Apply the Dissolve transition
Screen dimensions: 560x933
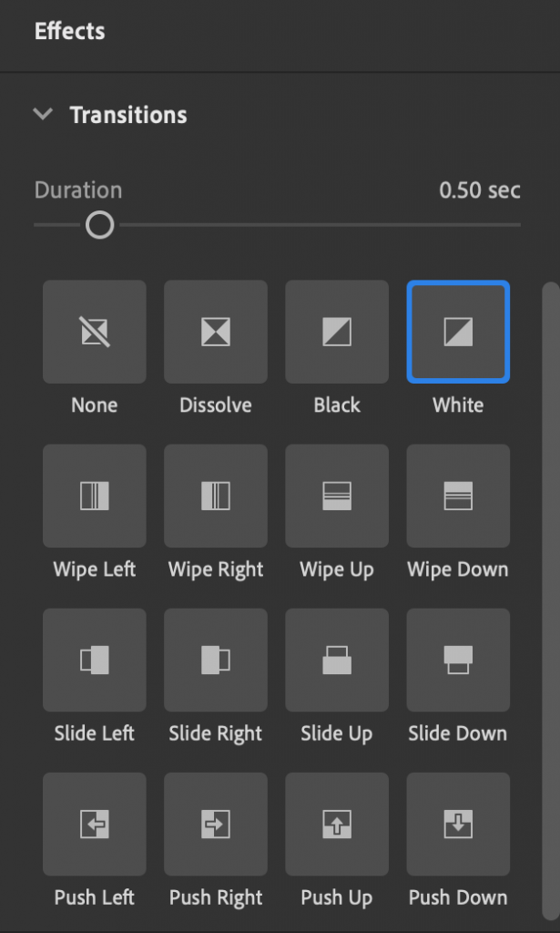[x=216, y=332]
